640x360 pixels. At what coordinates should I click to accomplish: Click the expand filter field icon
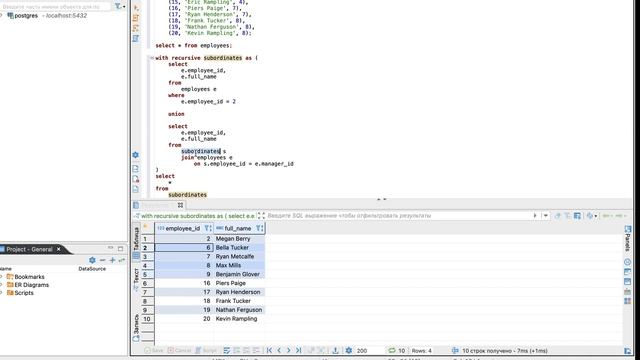point(261,216)
